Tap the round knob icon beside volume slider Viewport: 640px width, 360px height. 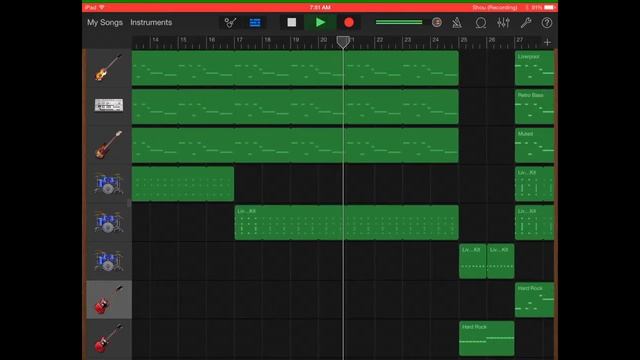tap(437, 22)
